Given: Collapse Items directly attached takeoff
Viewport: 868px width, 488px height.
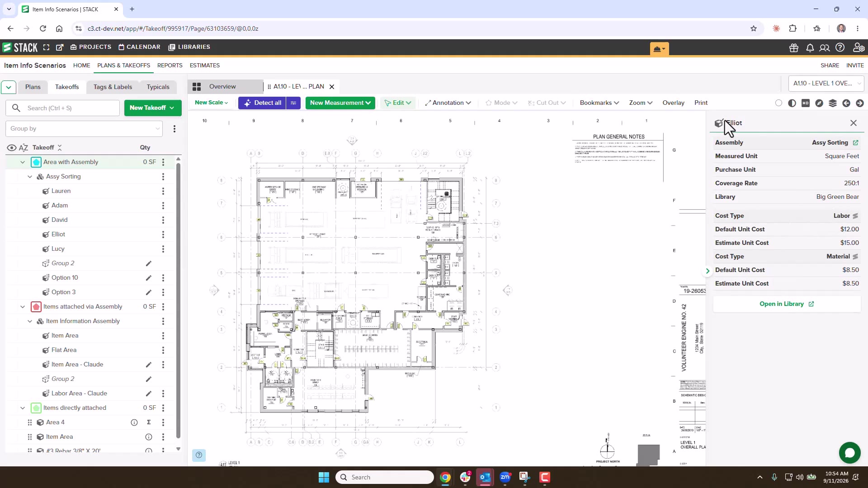Looking at the screenshot, I should point(23,408).
